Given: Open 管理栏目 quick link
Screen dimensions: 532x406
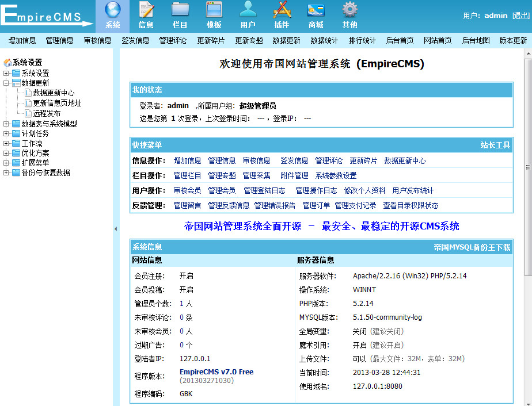Looking at the screenshot, I should (x=187, y=175).
